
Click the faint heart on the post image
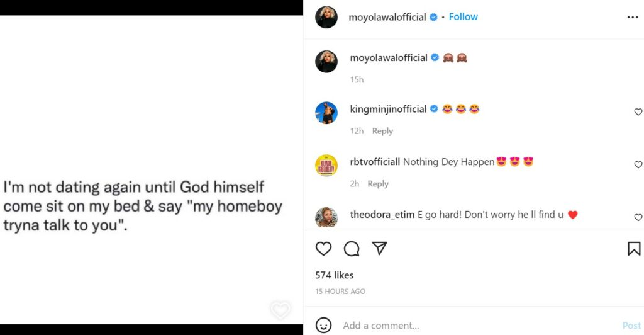click(x=280, y=310)
